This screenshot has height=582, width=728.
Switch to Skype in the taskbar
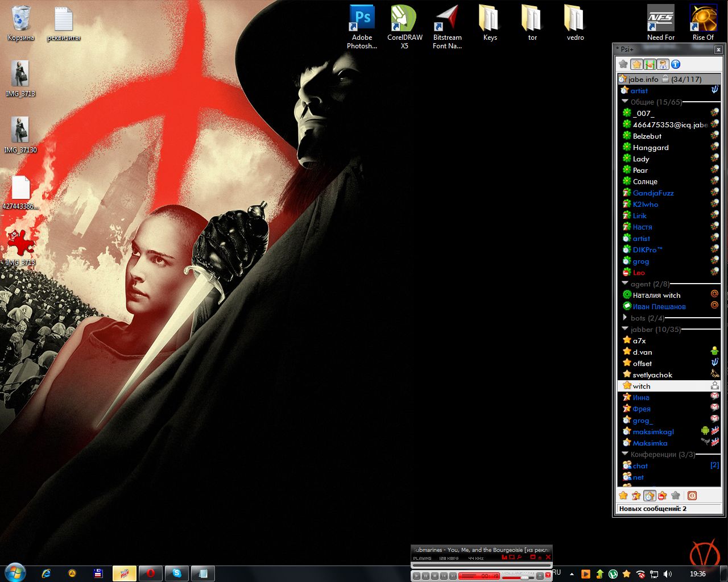click(177, 573)
